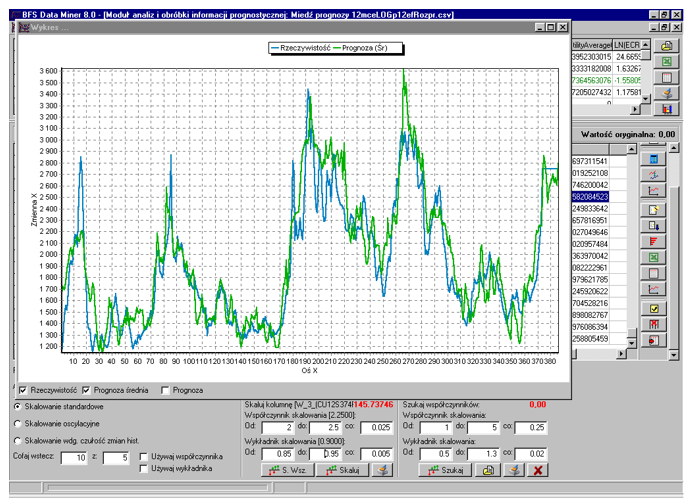690x500 pixels.
Task: Click the red crossed-out columns icon
Action: pyautogui.click(x=653, y=324)
